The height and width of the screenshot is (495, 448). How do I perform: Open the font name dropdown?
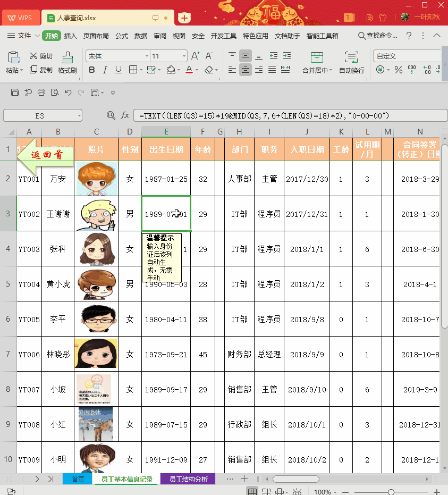click(x=147, y=56)
